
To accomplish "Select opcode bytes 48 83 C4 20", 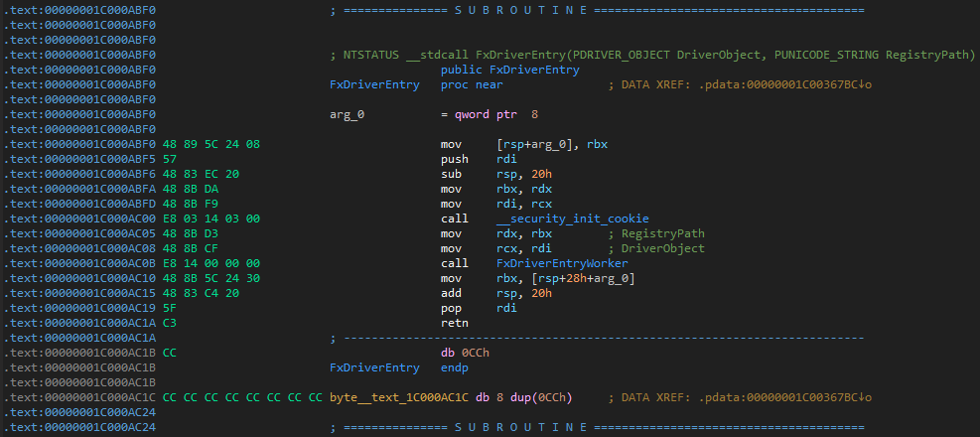I will point(200,293).
